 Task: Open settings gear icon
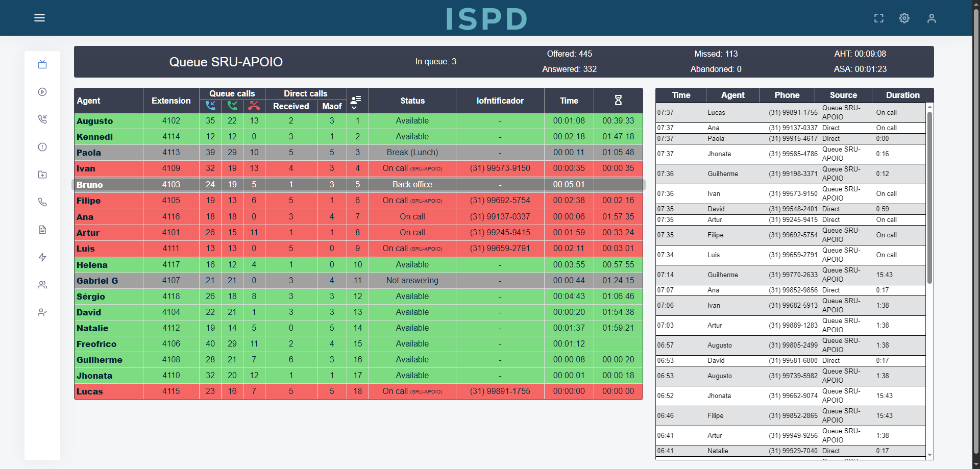[904, 18]
